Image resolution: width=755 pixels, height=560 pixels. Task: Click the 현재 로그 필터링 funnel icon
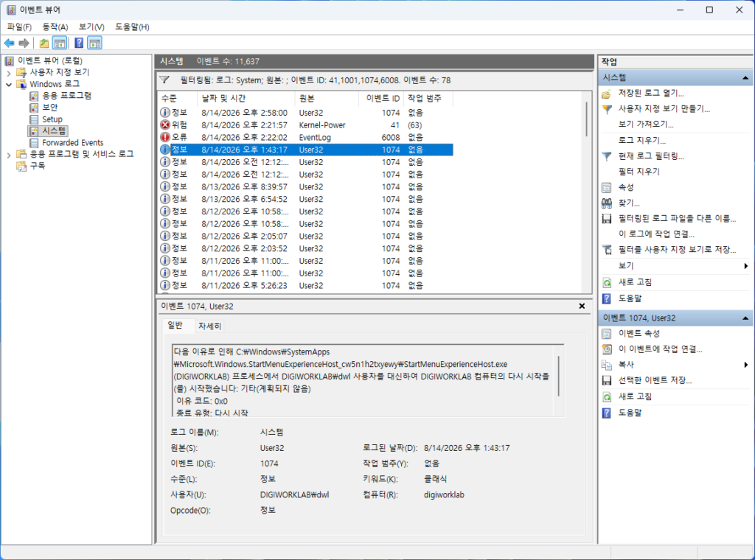coord(607,156)
